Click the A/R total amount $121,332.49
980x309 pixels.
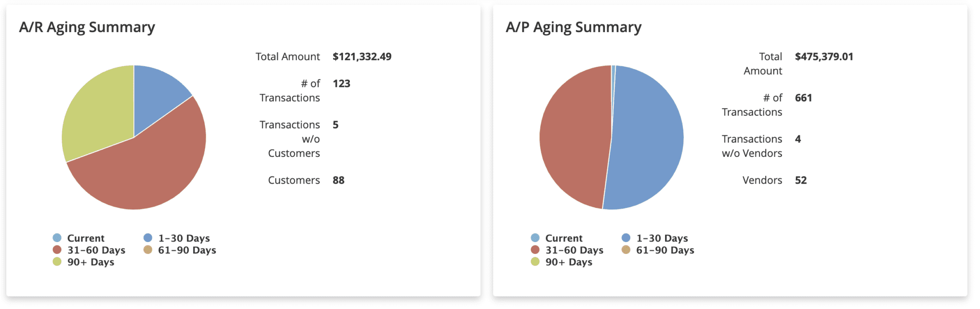(x=362, y=56)
